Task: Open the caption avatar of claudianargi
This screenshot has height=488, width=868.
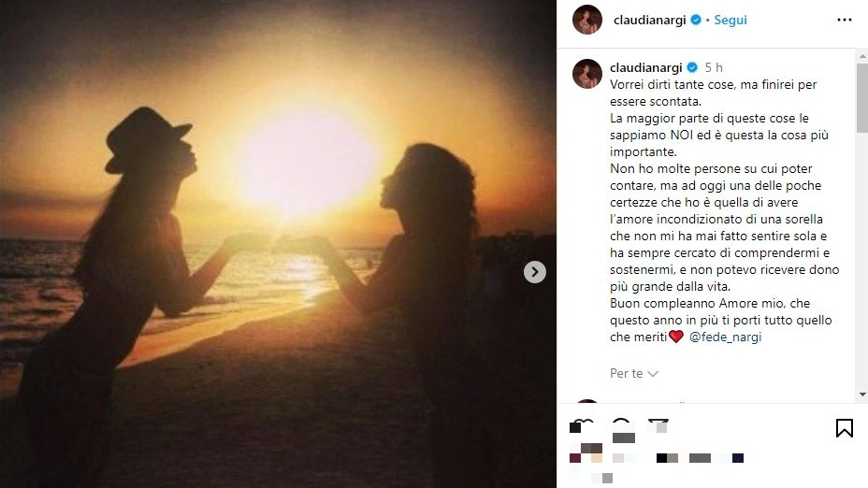Action: coord(586,74)
